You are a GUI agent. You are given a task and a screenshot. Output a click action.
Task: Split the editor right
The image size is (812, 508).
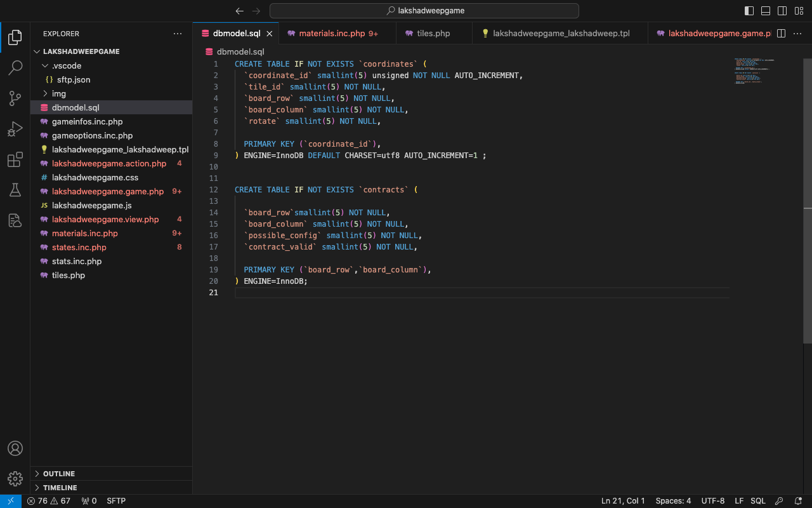click(782, 34)
